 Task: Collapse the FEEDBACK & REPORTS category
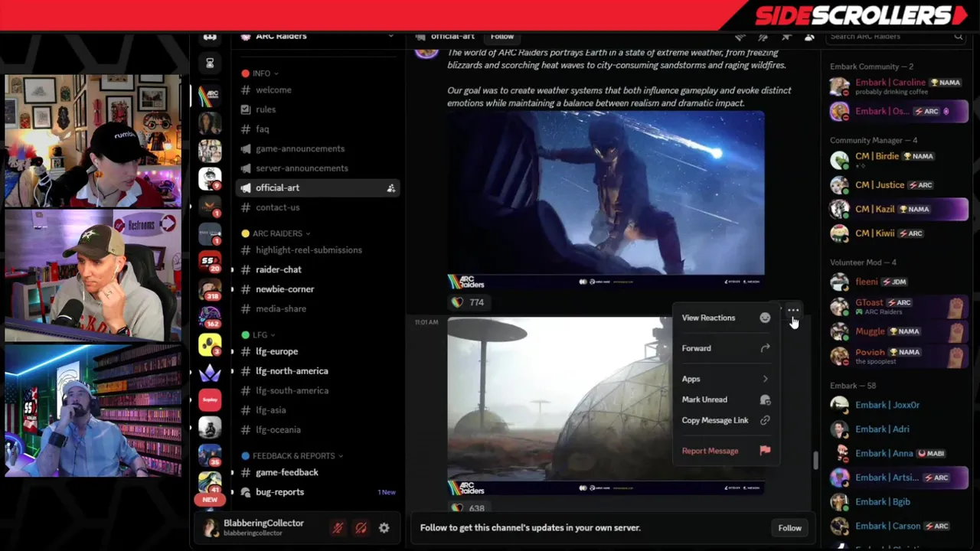point(296,456)
